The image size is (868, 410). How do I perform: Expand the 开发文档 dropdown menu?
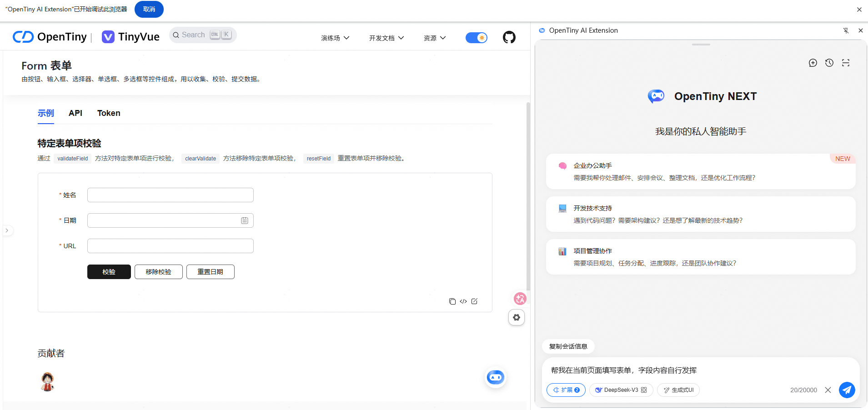click(386, 38)
